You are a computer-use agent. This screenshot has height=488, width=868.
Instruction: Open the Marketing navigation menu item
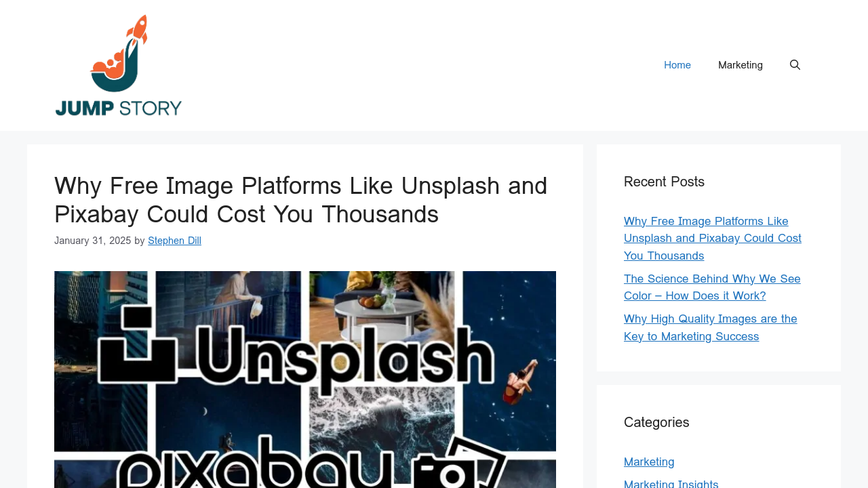pyautogui.click(x=740, y=65)
